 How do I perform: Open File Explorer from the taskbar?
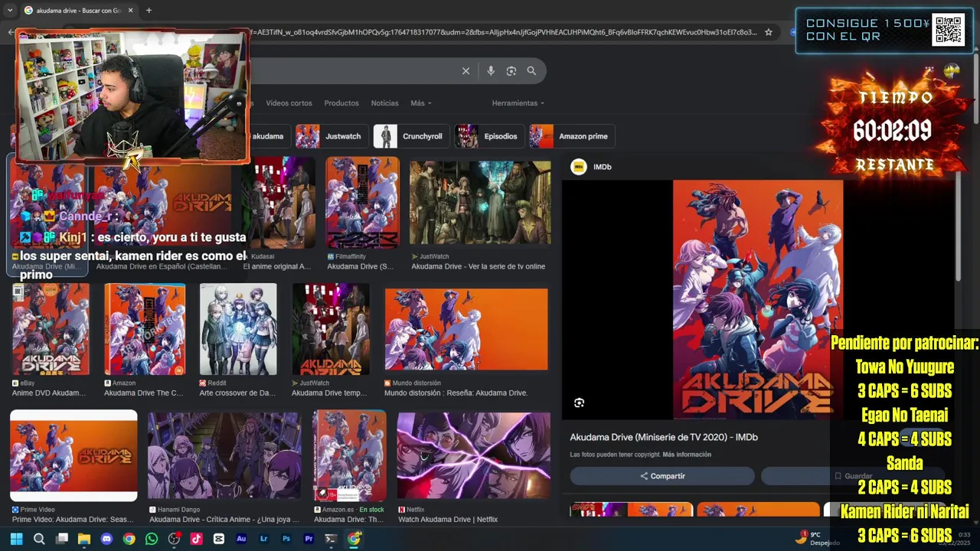(x=84, y=539)
